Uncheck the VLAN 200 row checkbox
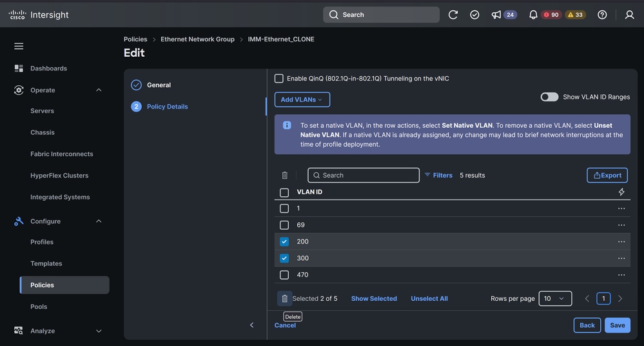 coord(284,242)
